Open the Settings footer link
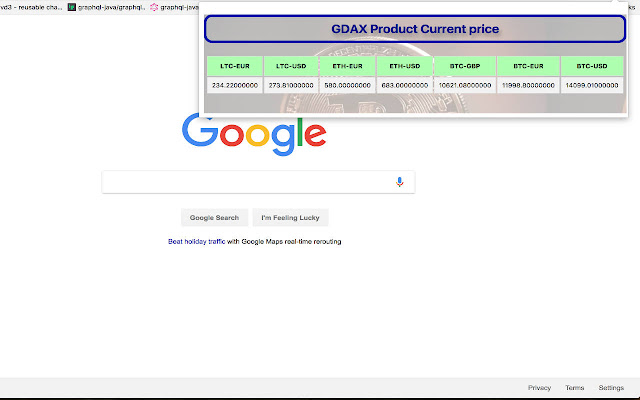The image size is (640, 400). (x=611, y=388)
